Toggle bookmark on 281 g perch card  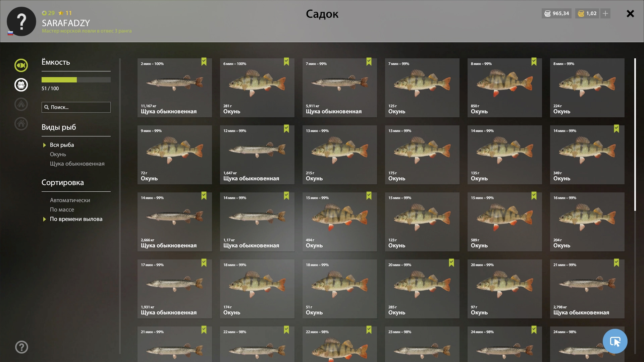286,62
